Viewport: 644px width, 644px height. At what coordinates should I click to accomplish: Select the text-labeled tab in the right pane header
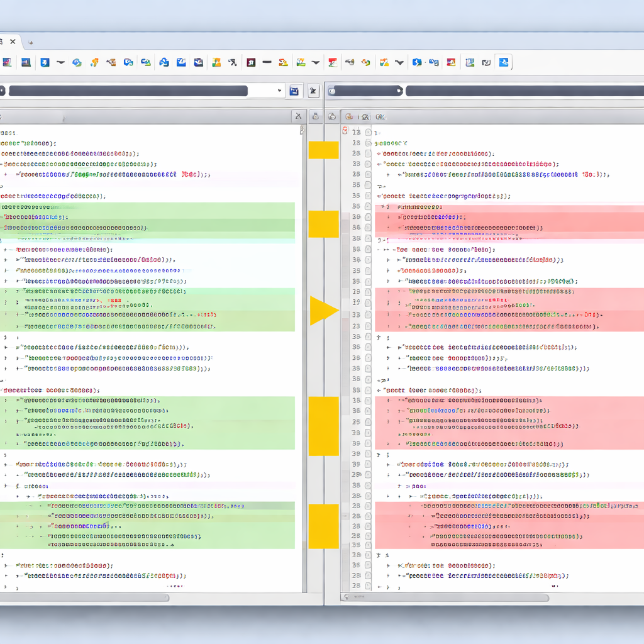pos(380,116)
